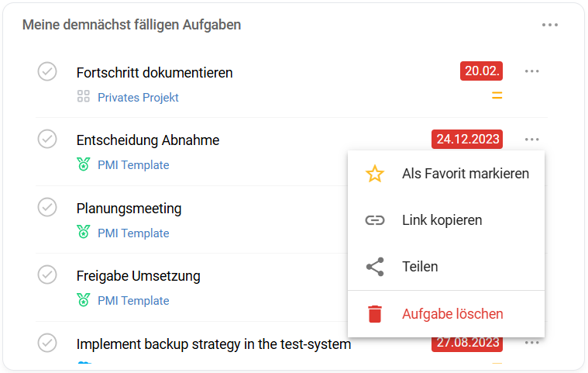Open widget options for Meine demnächst fälligen Aufgaben
This screenshot has width=588, height=373.
550,25
